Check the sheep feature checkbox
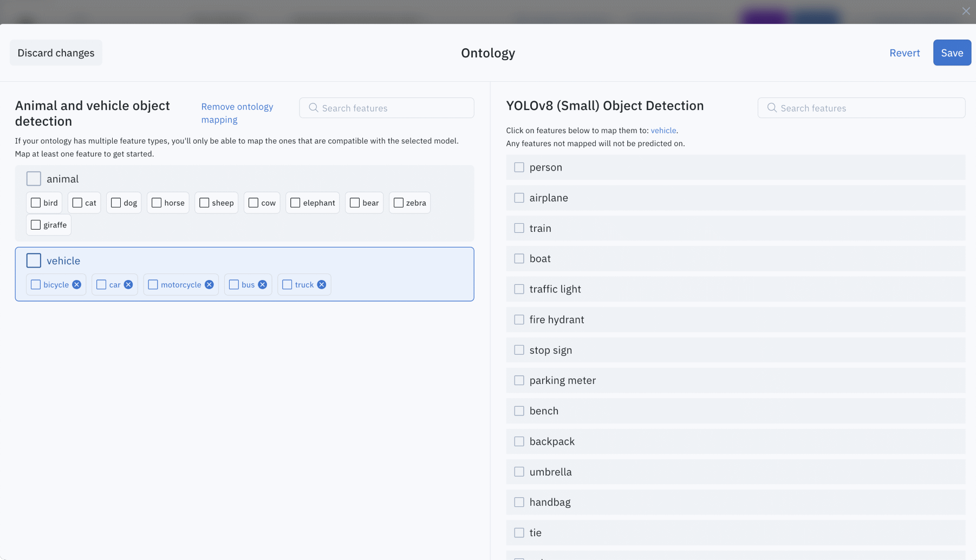Viewport: 976px width, 560px height. click(204, 203)
